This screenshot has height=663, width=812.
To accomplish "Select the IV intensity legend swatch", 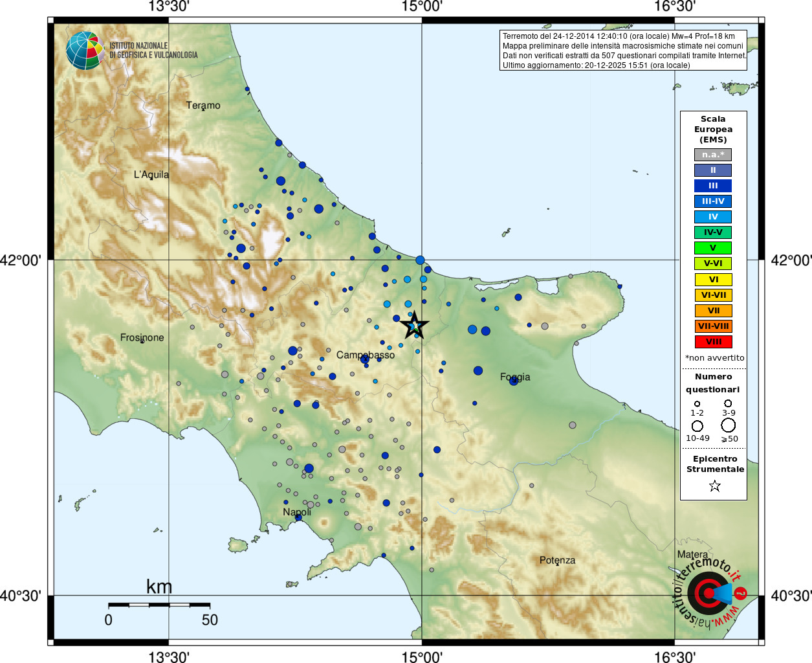I will click(x=713, y=217).
